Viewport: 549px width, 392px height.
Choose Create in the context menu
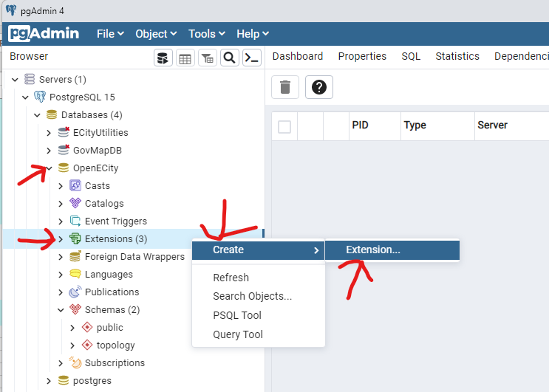click(x=259, y=250)
